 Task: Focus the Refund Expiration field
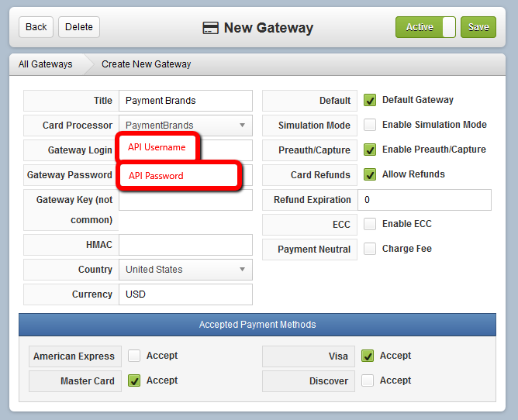coord(424,200)
